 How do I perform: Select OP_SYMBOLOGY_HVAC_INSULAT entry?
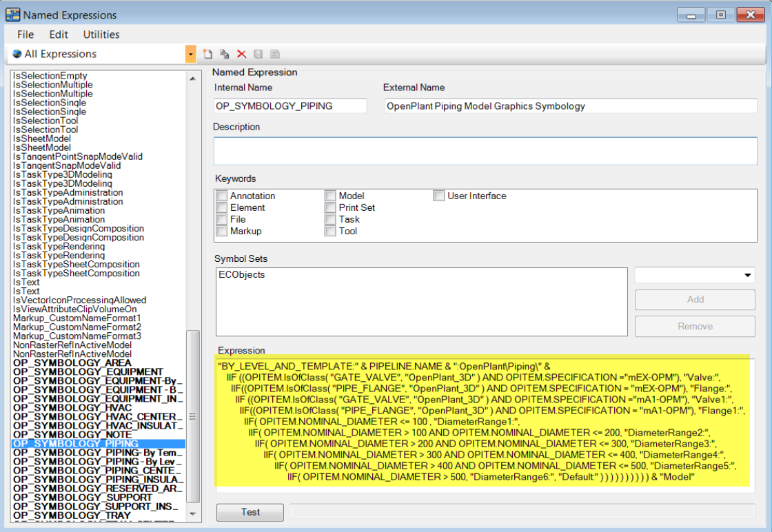point(99,426)
